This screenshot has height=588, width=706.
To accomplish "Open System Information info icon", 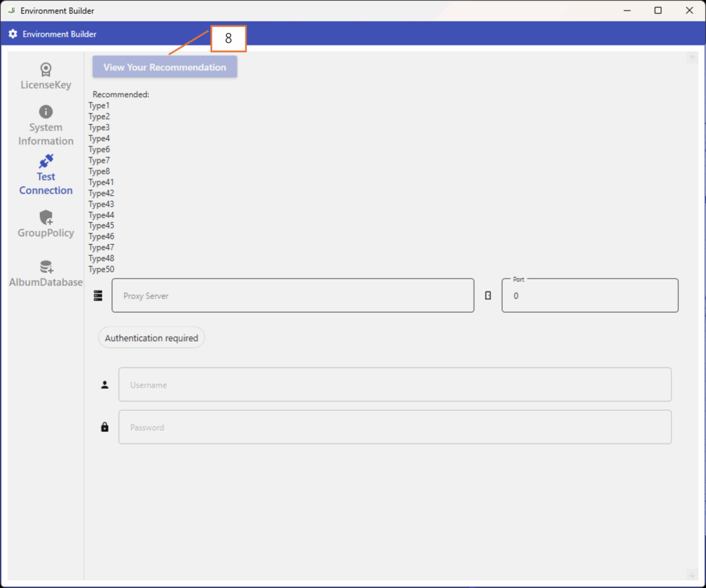I will click(46, 112).
